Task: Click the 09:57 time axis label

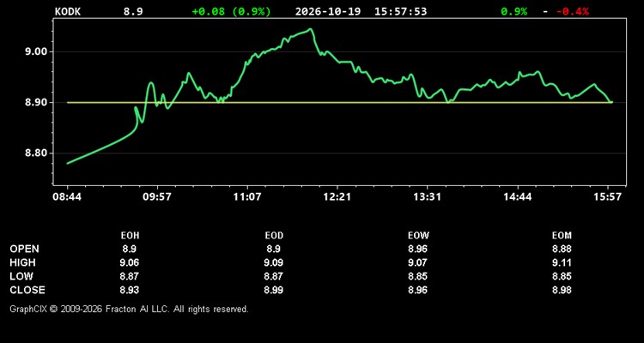Action: [157, 197]
